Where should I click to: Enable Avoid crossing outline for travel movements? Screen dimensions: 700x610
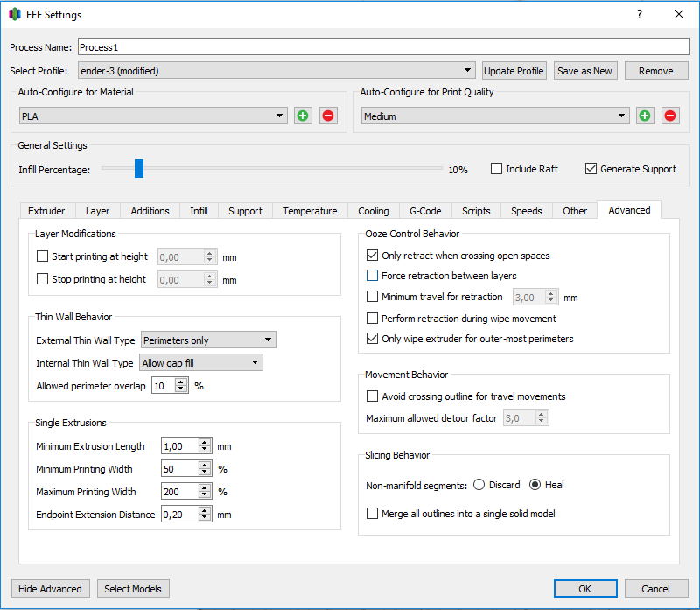[x=372, y=396]
